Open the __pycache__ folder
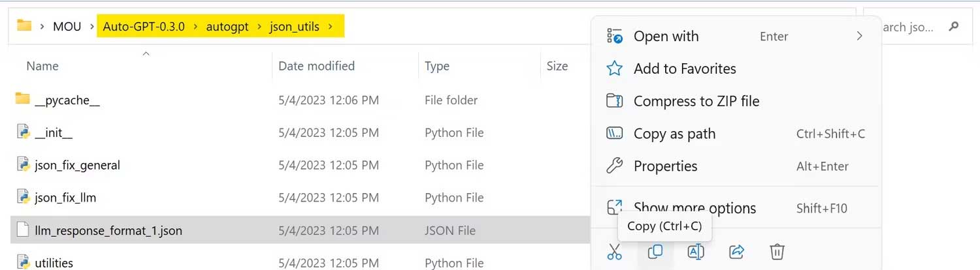Screen dimensions: 980x270 pyautogui.click(x=67, y=100)
